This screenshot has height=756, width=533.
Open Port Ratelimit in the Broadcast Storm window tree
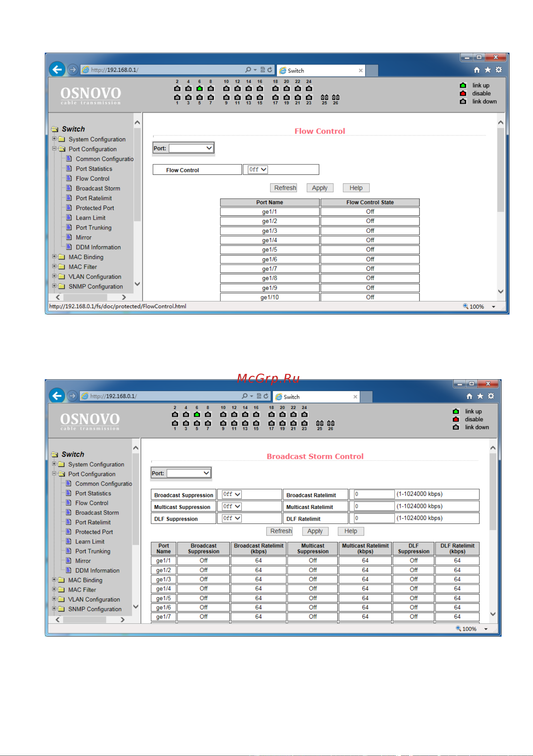click(93, 522)
